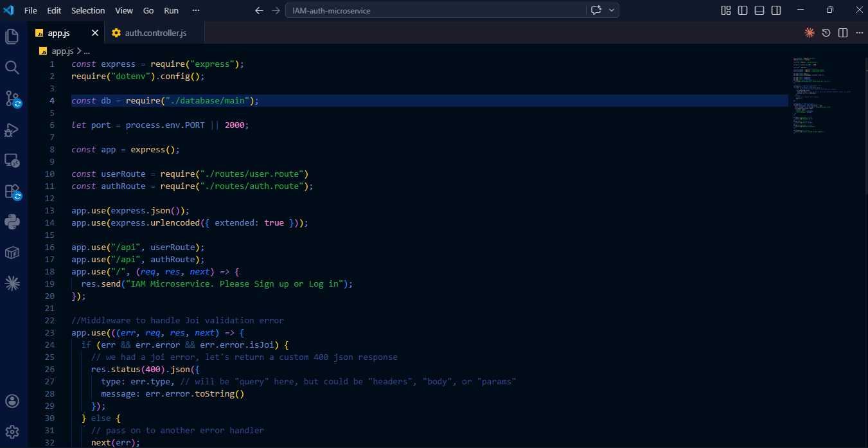Open the Source Control view
Image resolution: width=868 pixels, height=448 pixels.
pyautogui.click(x=12, y=98)
